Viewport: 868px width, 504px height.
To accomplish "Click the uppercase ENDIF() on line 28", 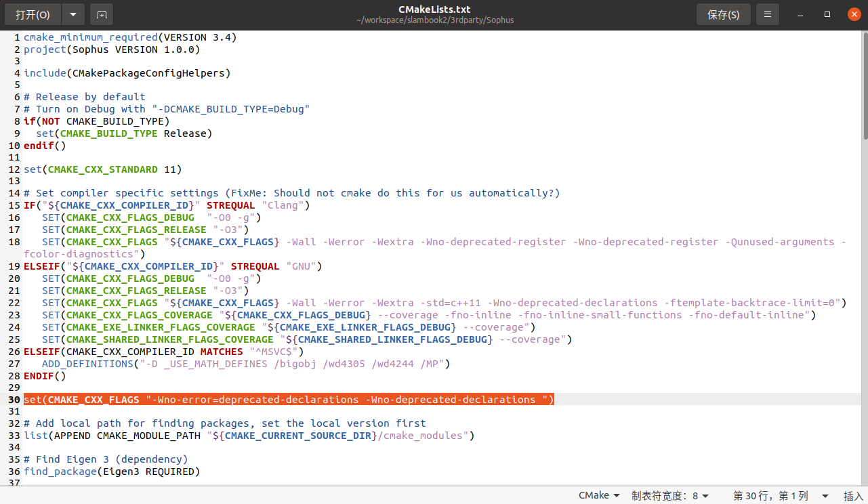I will pyautogui.click(x=45, y=376).
